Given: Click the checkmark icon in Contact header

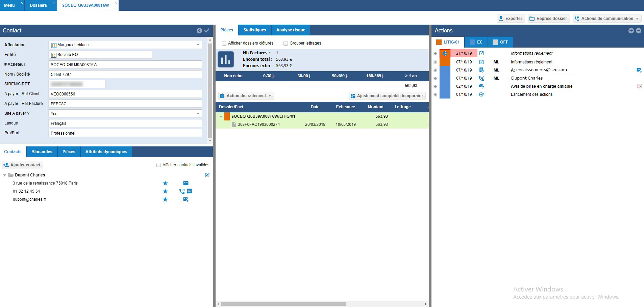Looking at the screenshot, I should coord(207,31).
